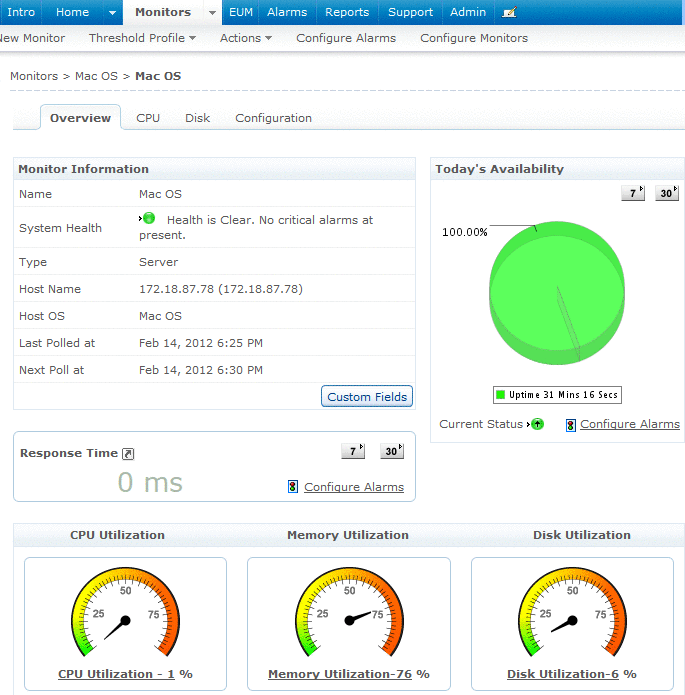Open Response Time pop-out graph icon

(128, 454)
